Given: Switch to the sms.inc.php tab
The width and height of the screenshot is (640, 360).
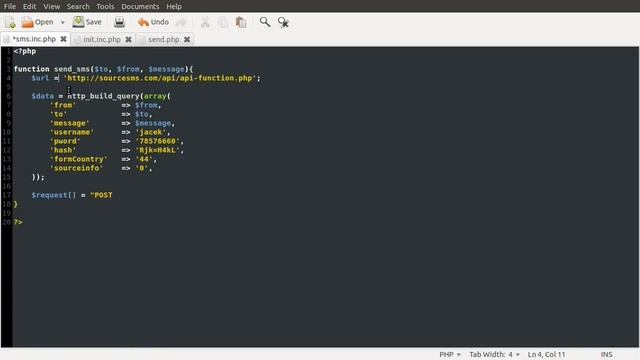Looking at the screenshot, I should 34,39.
